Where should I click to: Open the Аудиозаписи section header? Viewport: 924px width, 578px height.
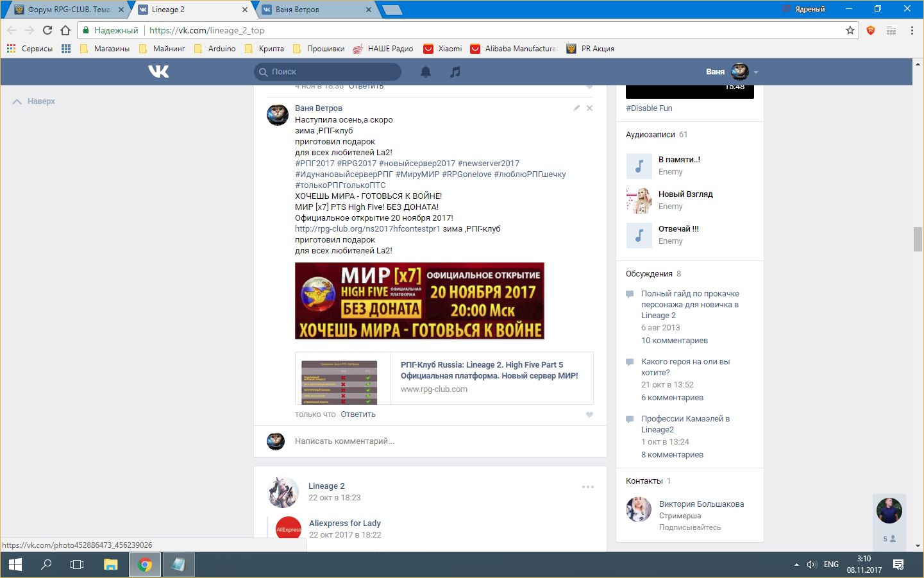coord(650,135)
